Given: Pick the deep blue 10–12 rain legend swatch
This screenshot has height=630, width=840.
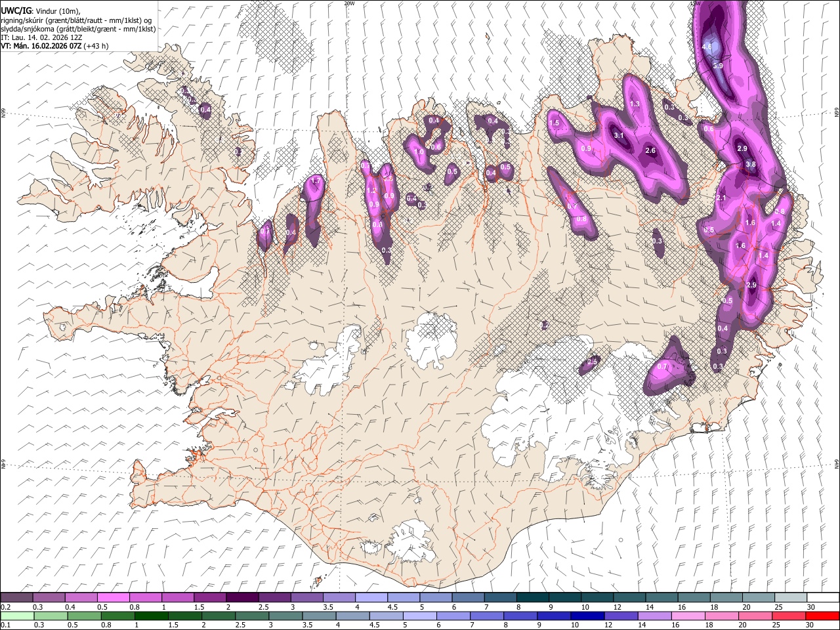Looking at the screenshot, I should [587, 616].
